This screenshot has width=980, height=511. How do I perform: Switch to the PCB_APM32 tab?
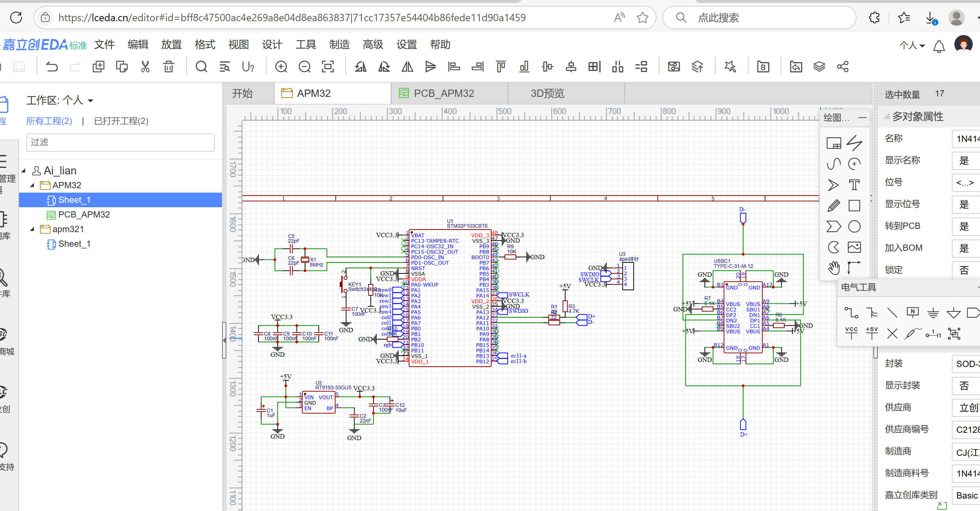[x=444, y=93]
